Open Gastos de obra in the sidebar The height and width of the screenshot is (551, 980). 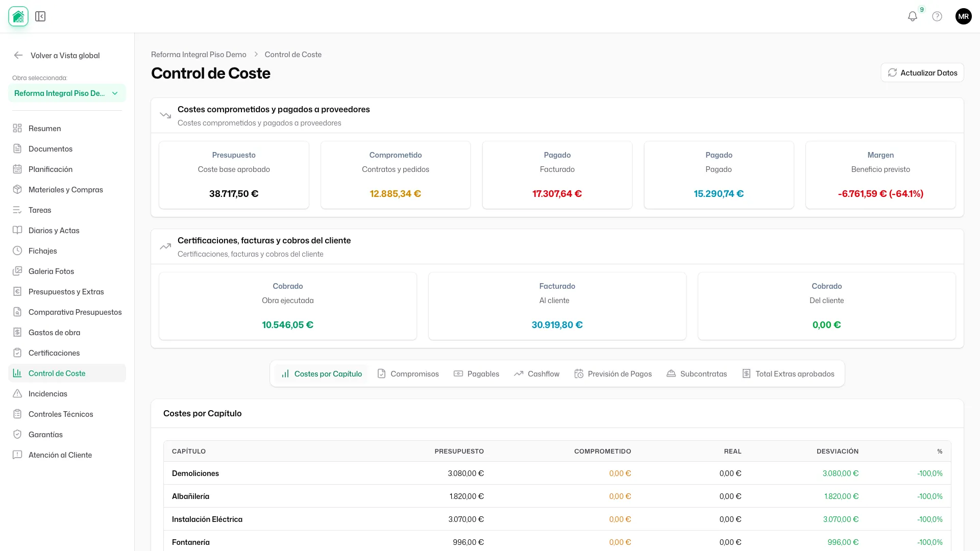(67, 332)
